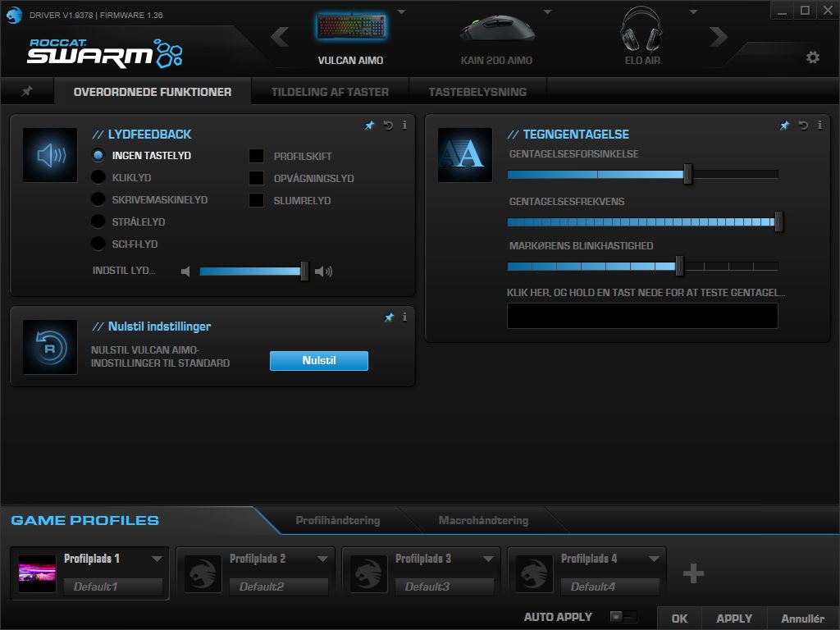Expand Profilplads 4 dropdown arrow
Screen dimensions: 840x630
(654, 559)
